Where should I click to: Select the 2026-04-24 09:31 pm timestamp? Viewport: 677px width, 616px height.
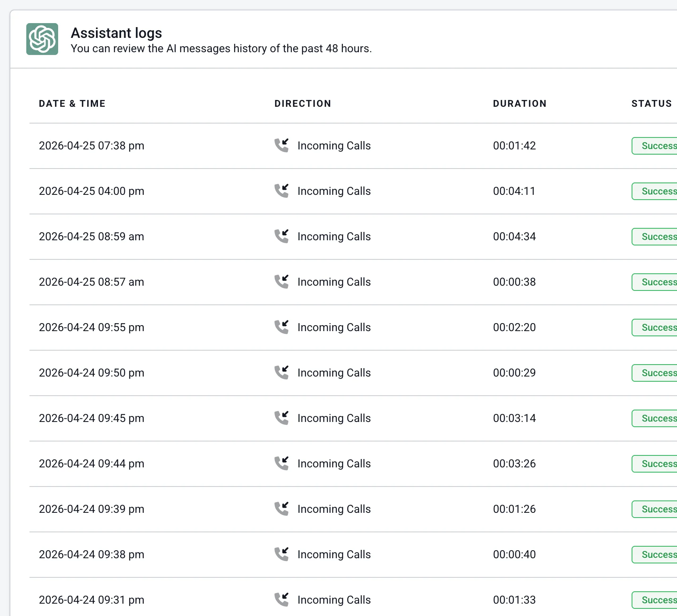[92, 600]
